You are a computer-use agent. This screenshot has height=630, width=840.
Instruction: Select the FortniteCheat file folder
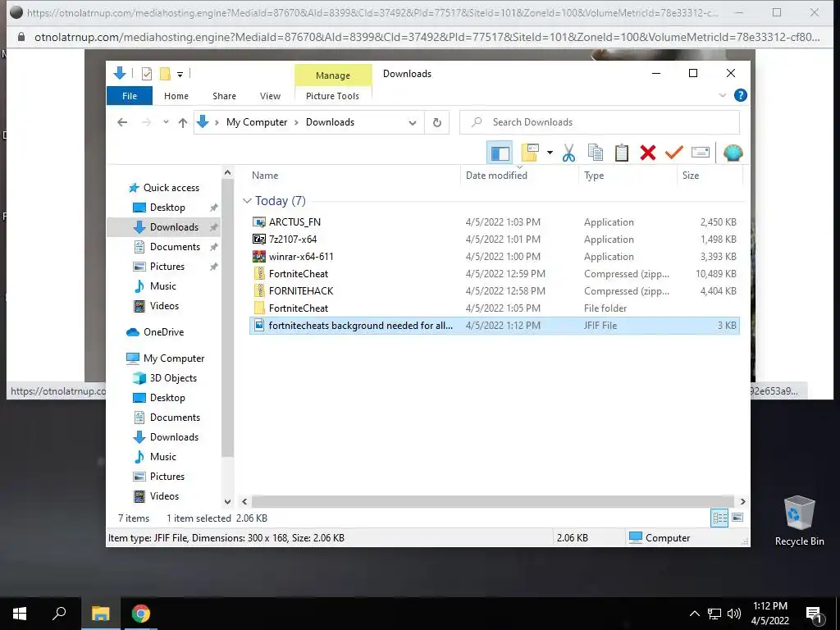tap(495, 308)
